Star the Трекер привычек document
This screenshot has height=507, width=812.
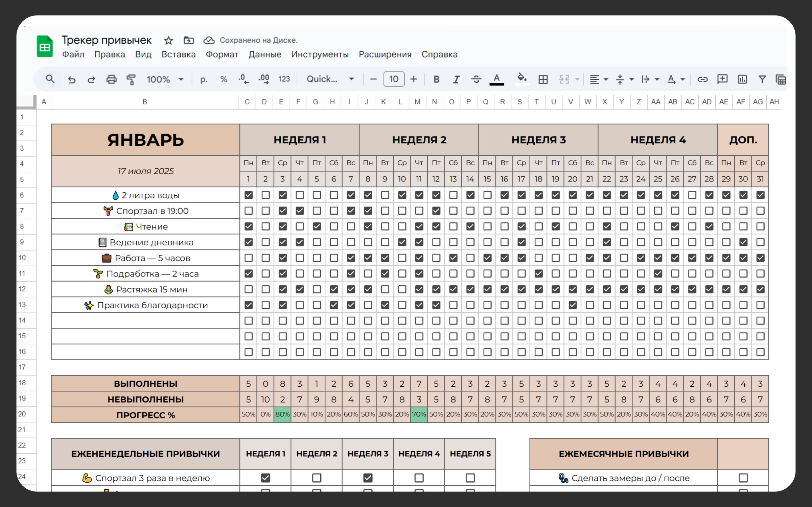(168, 41)
